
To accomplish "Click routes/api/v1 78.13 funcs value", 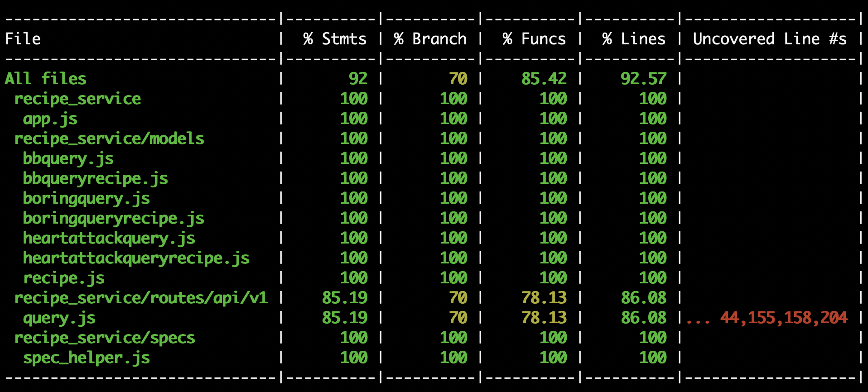I will point(544,298).
